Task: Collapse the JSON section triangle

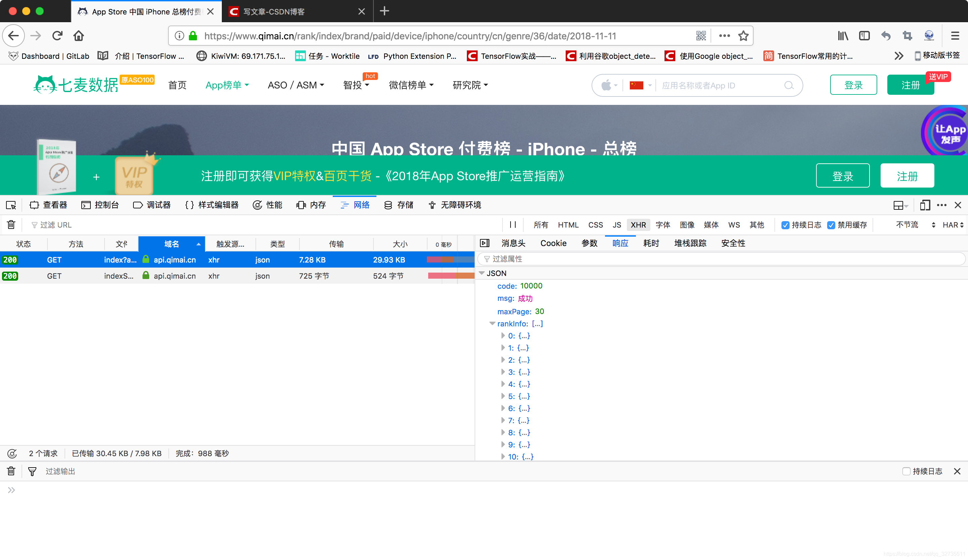Action: [x=481, y=273]
